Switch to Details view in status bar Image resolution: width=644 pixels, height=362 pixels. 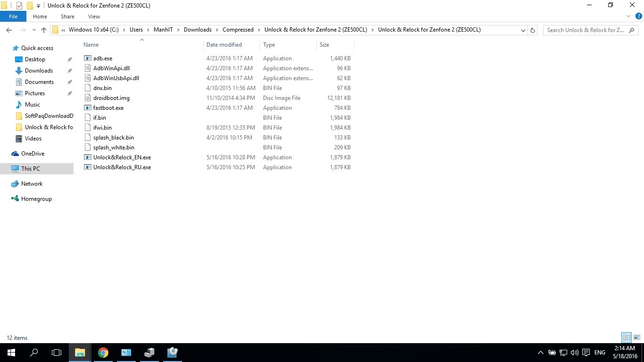627,337
